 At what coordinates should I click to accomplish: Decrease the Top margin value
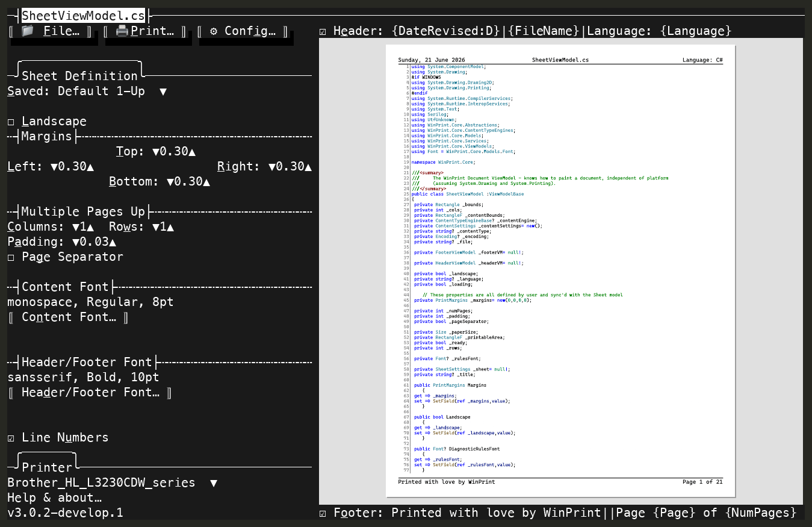pos(155,152)
